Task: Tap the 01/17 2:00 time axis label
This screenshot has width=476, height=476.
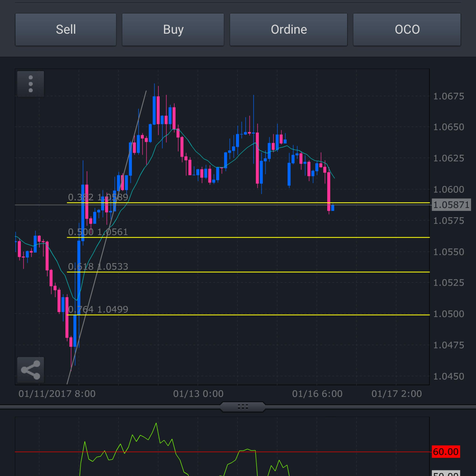Action: (396, 394)
